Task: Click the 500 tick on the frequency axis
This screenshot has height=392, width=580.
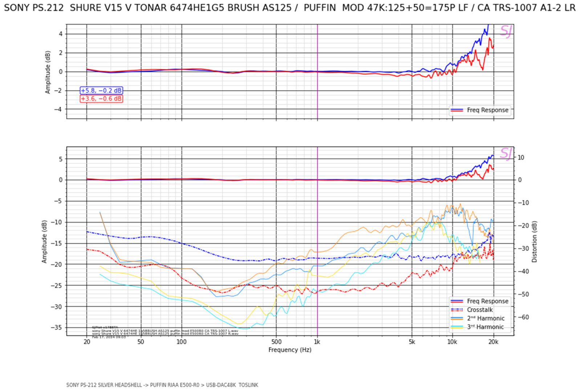Action: click(276, 342)
